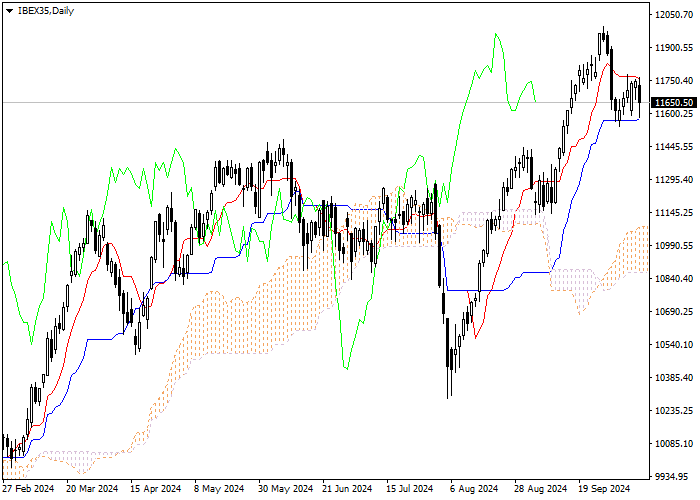Click price level 11750.40 on axis
The image size is (700, 500).
pyautogui.click(x=674, y=81)
